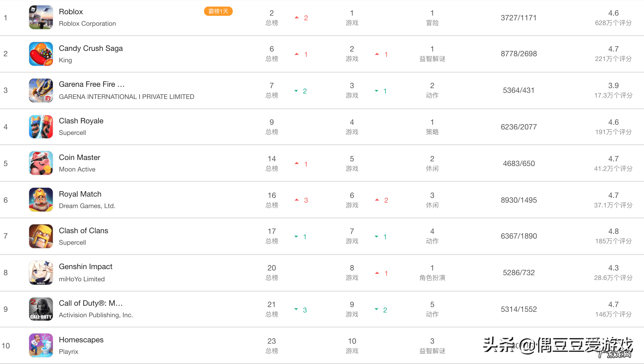Click the Call of Duty icon
644x364 pixels.
(x=41, y=309)
